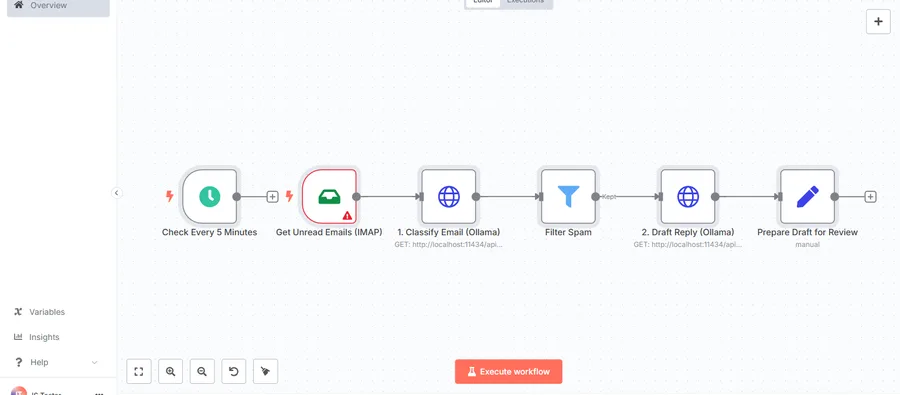Click the GET URL subtitle under Draft Reply
Image resolution: width=900 pixels, height=395 pixels.
tap(688, 245)
